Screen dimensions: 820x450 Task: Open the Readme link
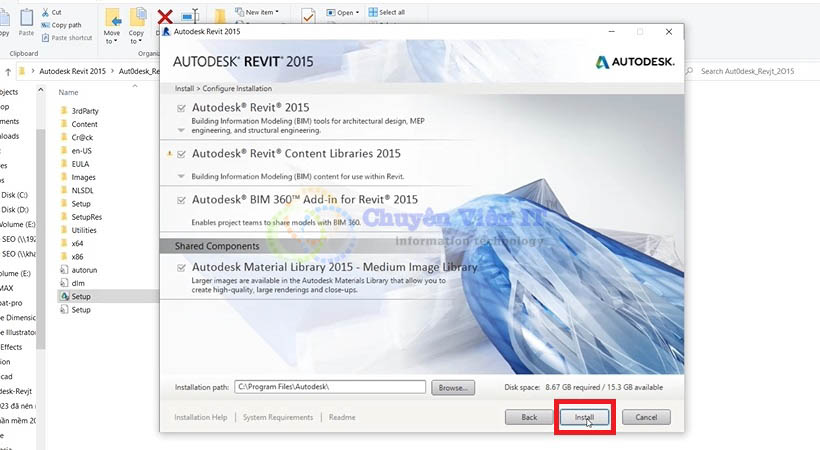click(x=342, y=417)
